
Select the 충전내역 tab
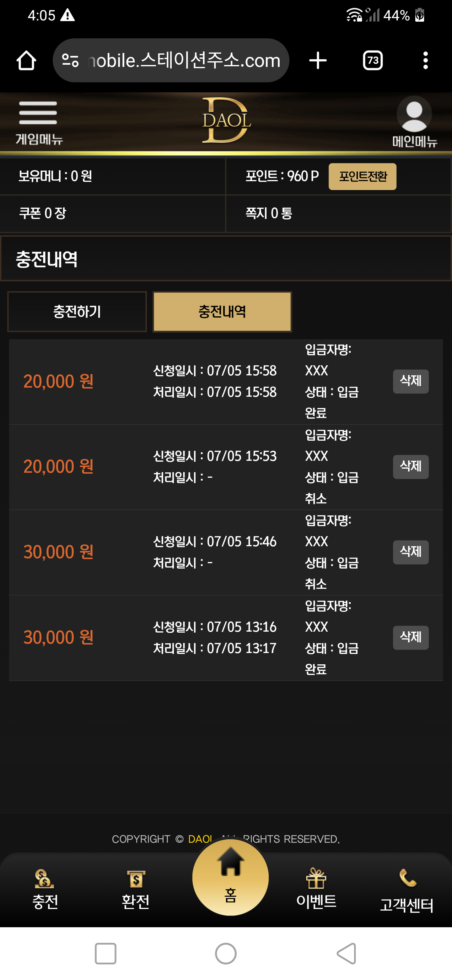click(222, 312)
